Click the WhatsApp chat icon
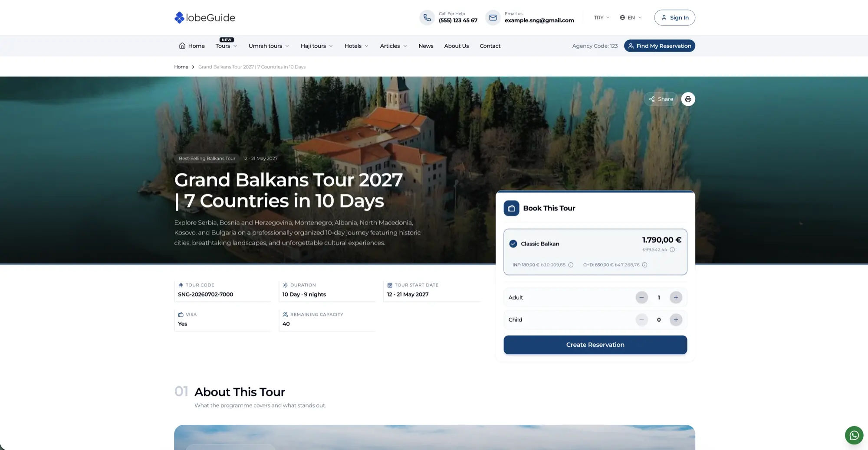Viewport: 868px width, 450px height. pyautogui.click(x=854, y=435)
